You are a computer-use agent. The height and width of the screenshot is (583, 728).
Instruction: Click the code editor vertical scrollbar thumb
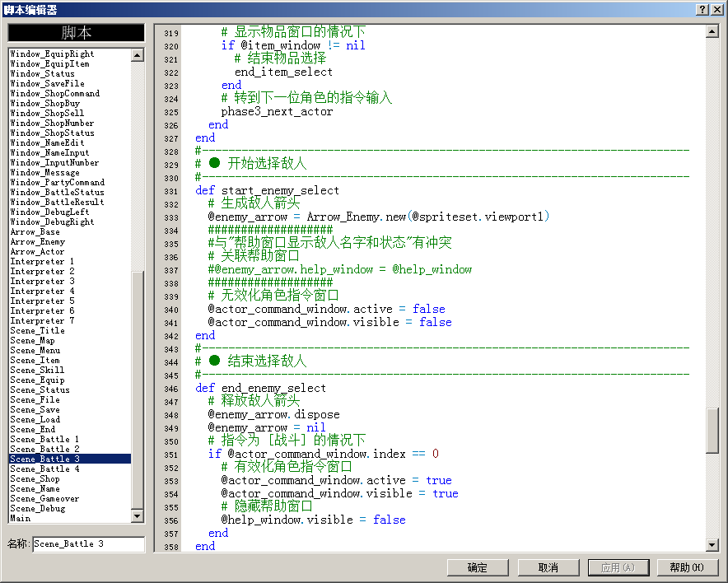(712, 431)
